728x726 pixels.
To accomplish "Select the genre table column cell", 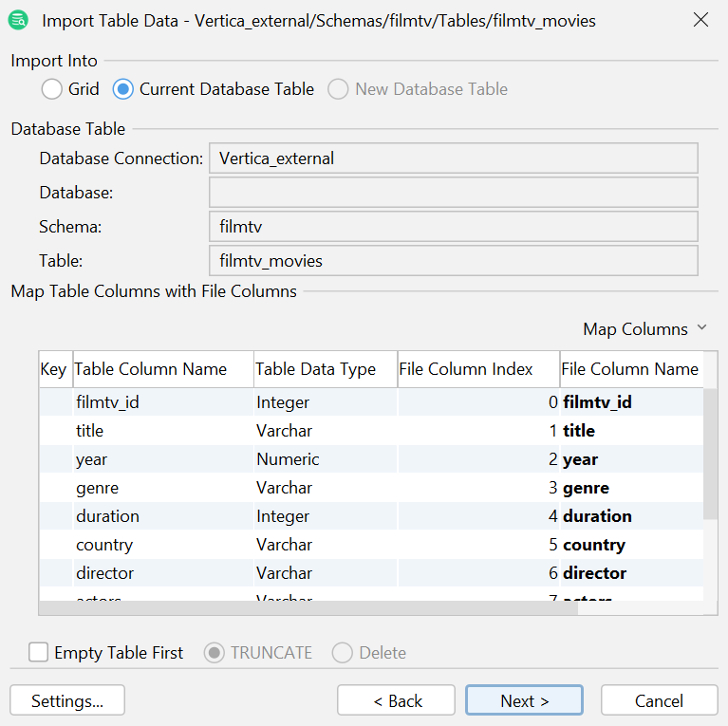I will pos(163,488).
